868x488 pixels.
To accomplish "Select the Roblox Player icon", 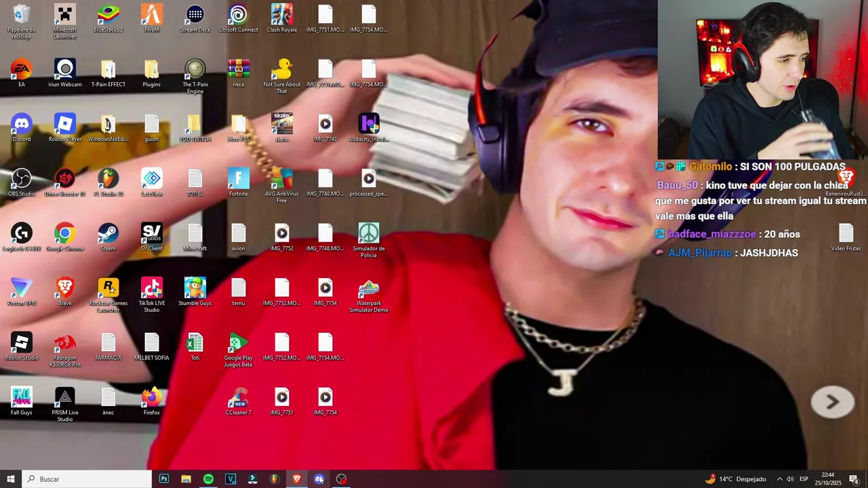I will (65, 128).
